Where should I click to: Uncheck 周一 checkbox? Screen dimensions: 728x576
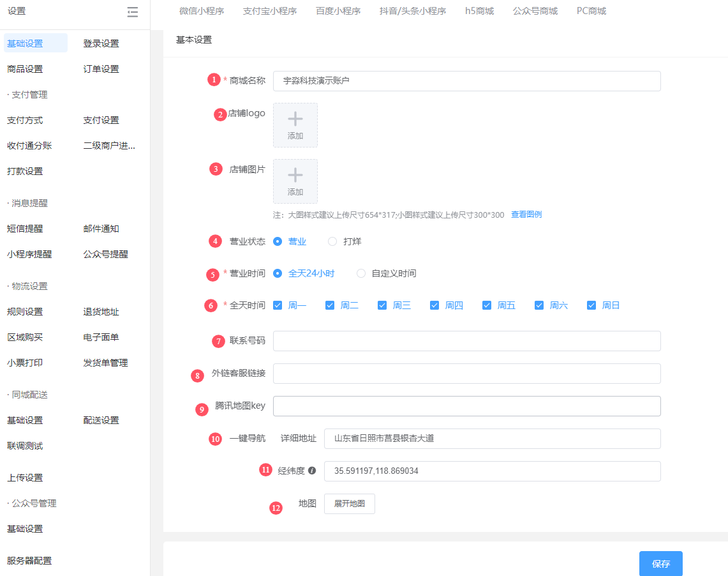pyautogui.click(x=278, y=305)
